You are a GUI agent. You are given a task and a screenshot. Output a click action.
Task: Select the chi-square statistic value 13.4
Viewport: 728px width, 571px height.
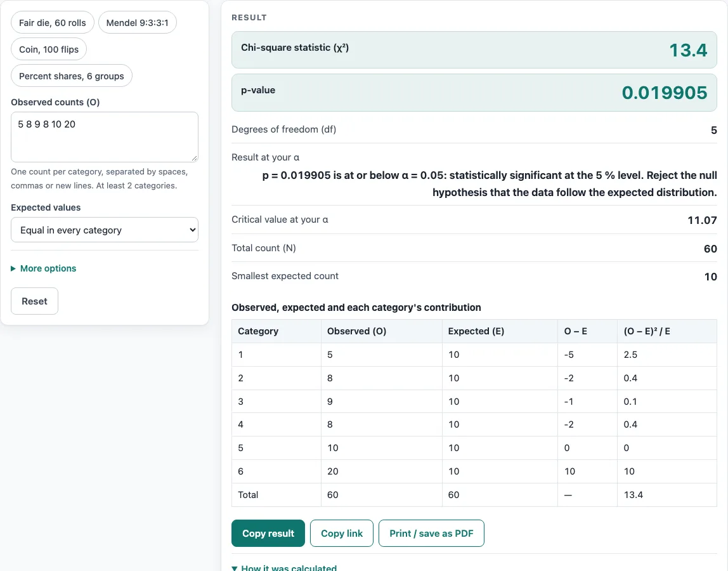pos(688,50)
